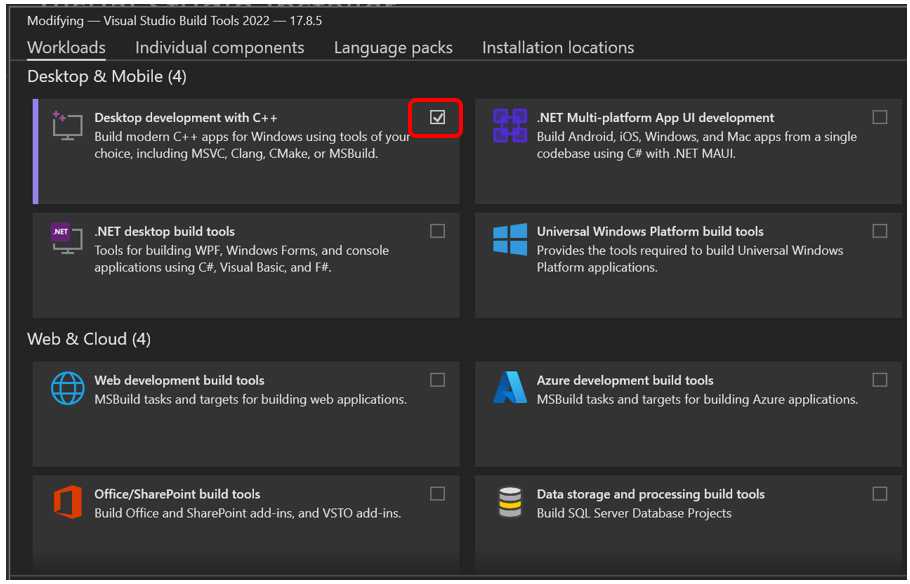The image size is (910, 584).
Task: Click the .NET MAUI purple grid icon
Action: (510, 126)
